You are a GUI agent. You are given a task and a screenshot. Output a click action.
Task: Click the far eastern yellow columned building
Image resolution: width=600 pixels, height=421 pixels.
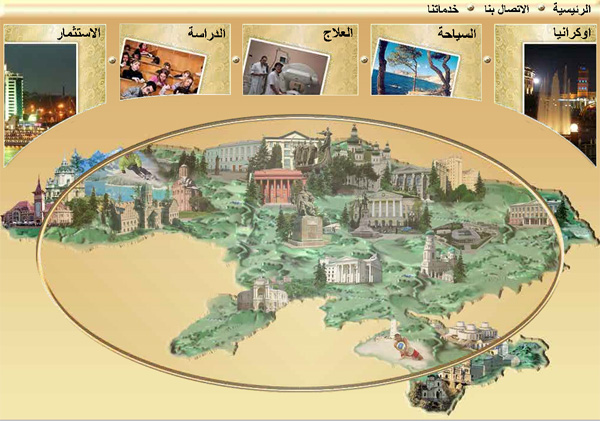coord(531,214)
